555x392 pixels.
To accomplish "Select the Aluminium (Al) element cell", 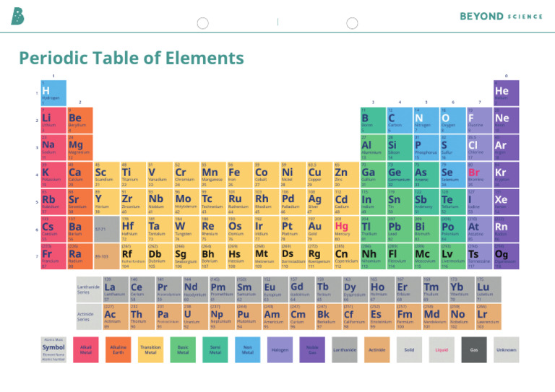I will [373, 147].
